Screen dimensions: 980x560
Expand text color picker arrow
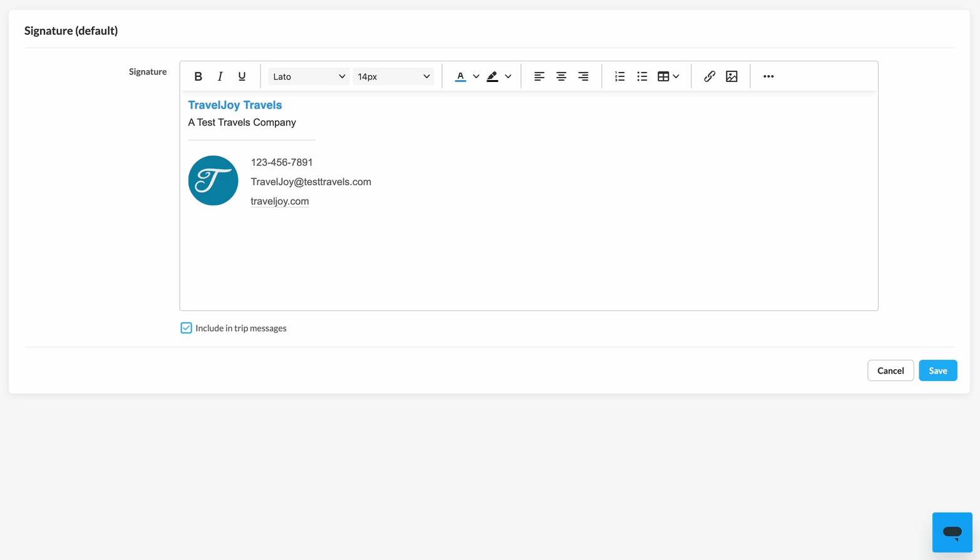pos(476,76)
